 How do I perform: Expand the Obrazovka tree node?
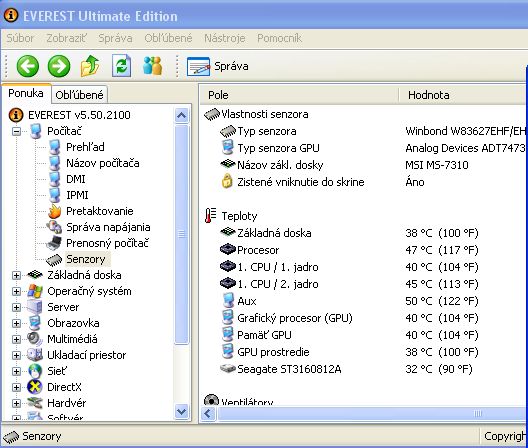click(16, 323)
